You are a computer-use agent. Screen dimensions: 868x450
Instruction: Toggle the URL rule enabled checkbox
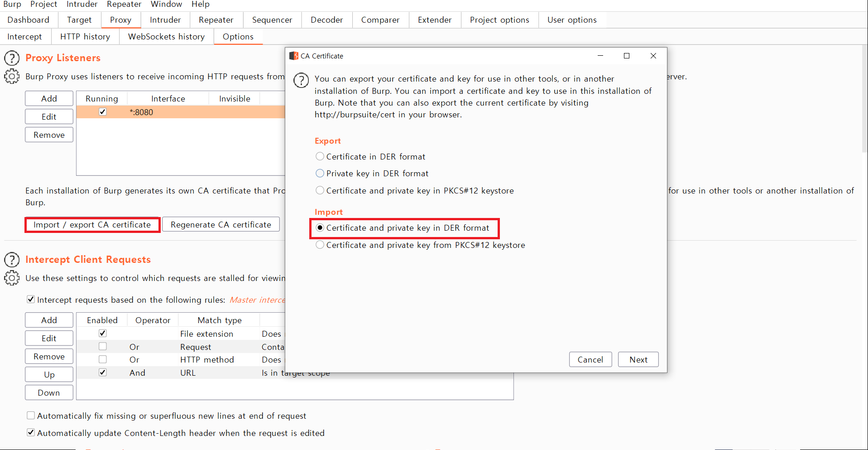point(103,372)
